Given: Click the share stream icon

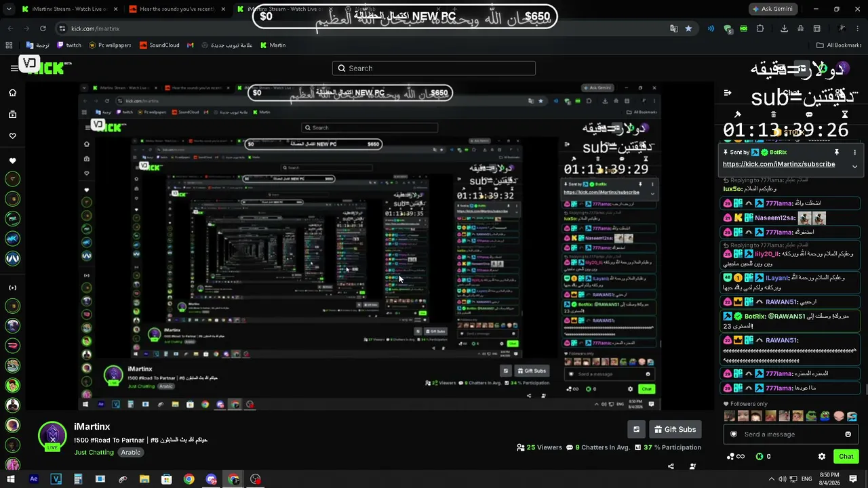Looking at the screenshot, I should [x=671, y=466].
